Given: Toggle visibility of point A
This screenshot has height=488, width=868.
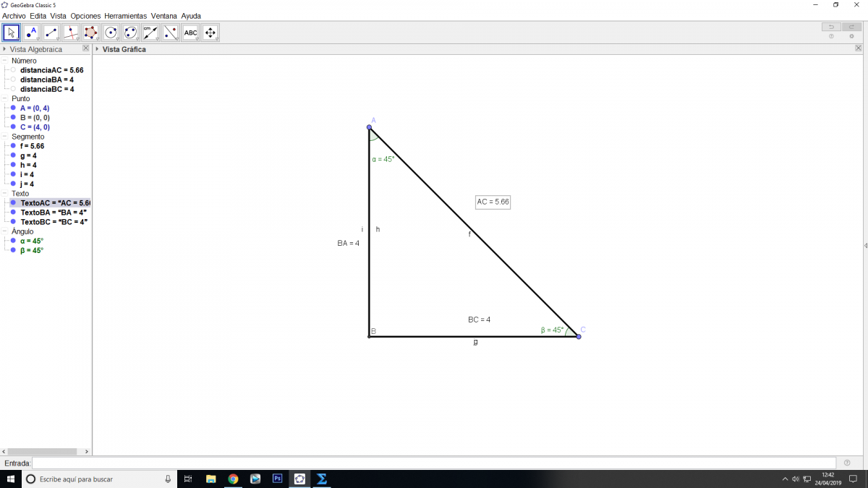Looking at the screenshot, I should [13, 108].
